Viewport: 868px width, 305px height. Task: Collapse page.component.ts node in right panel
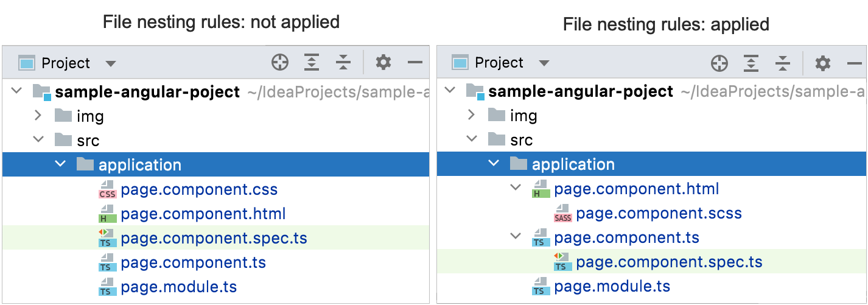(x=516, y=237)
